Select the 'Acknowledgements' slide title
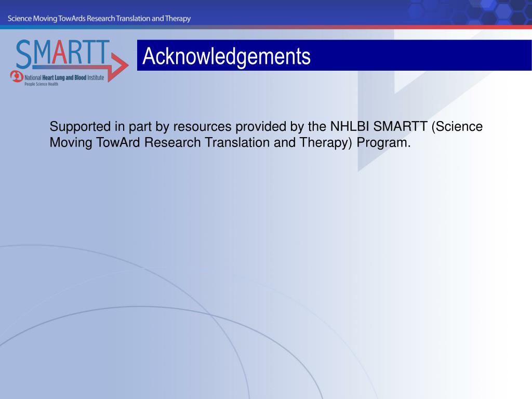The image size is (532, 399). pyautogui.click(x=227, y=56)
